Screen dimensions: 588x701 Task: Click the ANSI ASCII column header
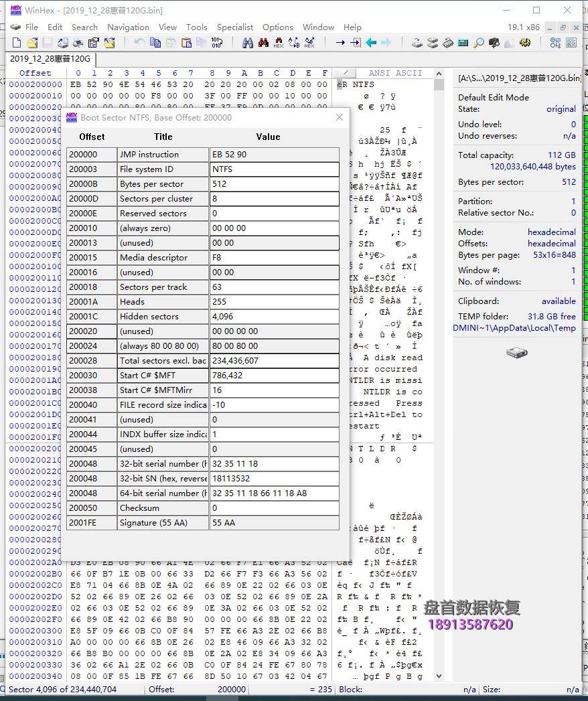coord(395,73)
